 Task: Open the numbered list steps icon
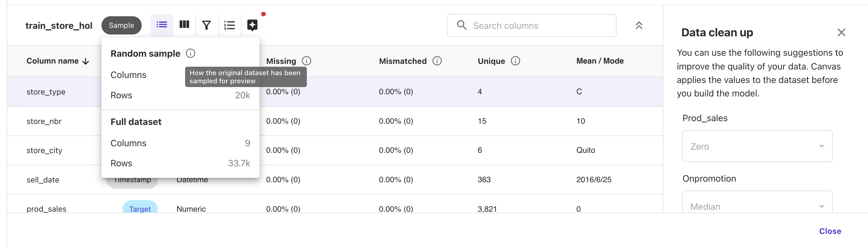tap(229, 25)
